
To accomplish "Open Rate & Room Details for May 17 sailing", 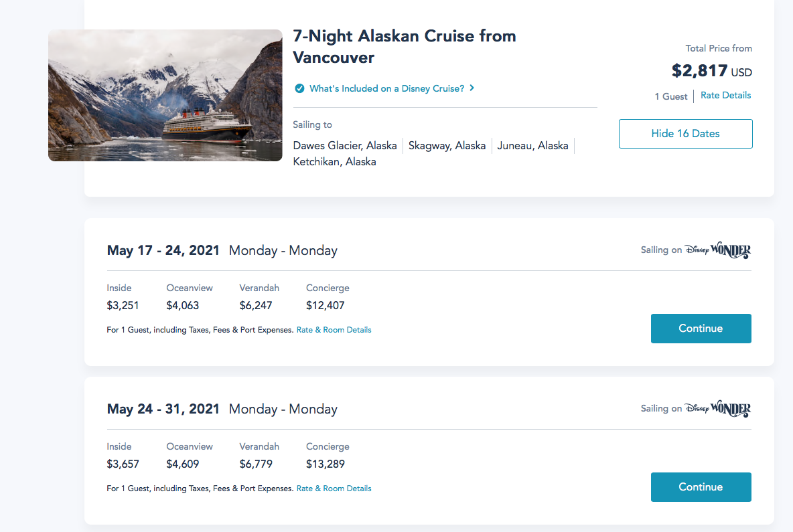I will coord(334,330).
